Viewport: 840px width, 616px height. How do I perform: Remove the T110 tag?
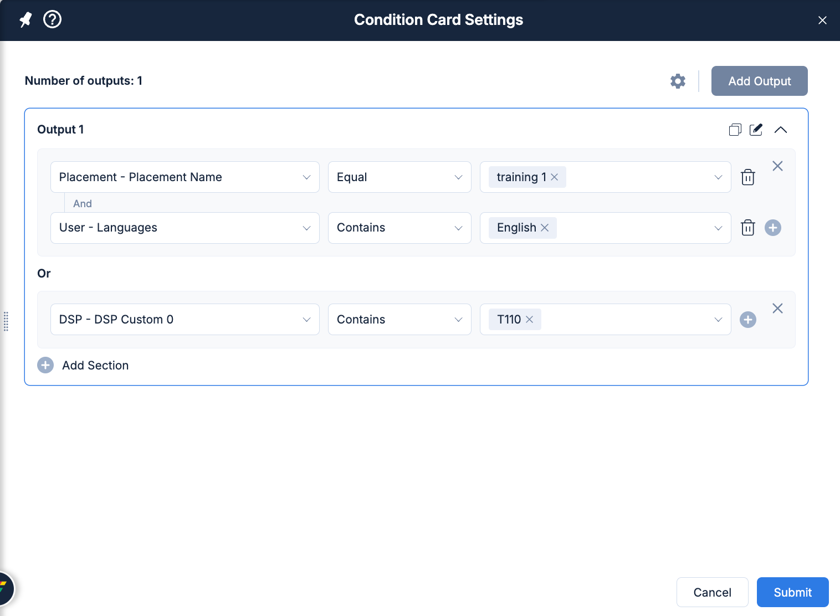(x=529, y=320)
